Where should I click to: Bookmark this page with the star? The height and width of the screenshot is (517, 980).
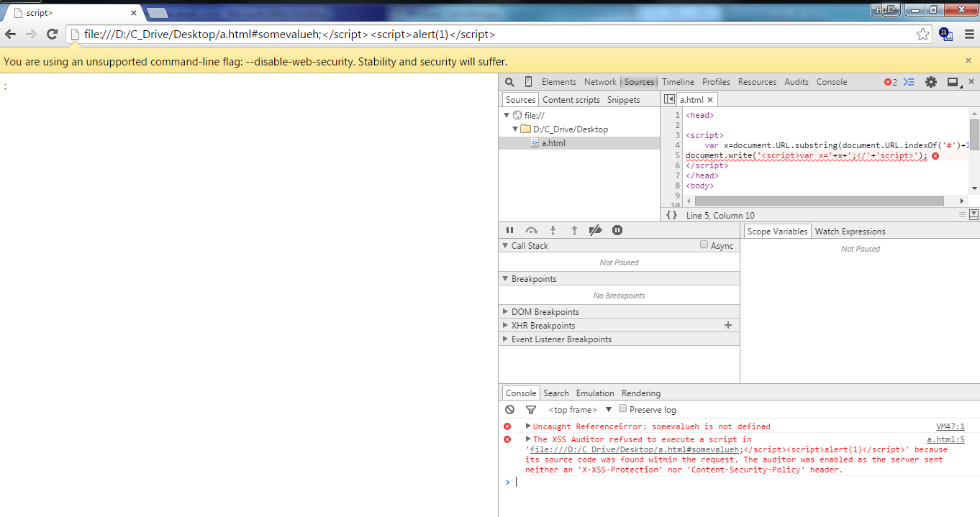point(922,34)
